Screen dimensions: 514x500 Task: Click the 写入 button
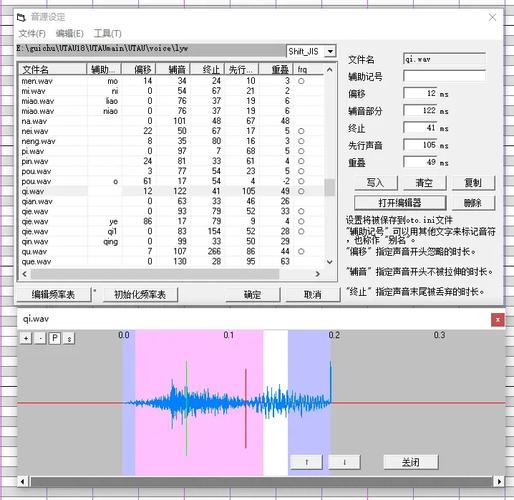(x=376, y=183)
